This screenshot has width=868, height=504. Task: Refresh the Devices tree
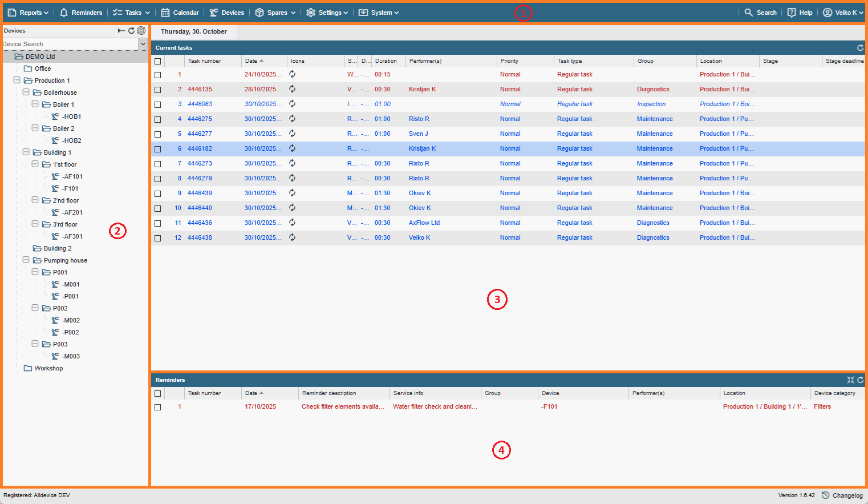[131, 31]
